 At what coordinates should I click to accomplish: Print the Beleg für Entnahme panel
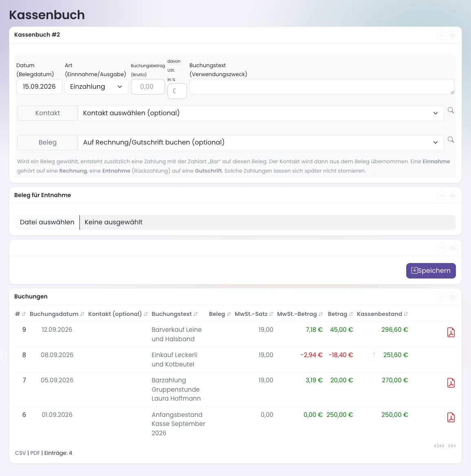pos(453,195)
